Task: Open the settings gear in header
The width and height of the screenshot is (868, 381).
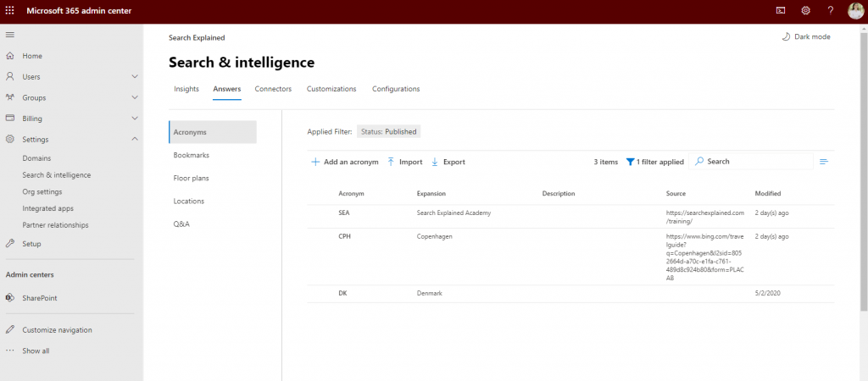Action: pyautogui.click(x=806, y=10)
